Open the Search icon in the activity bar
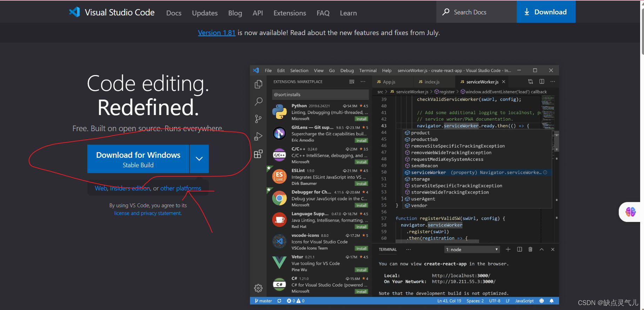 coord(259,102)
